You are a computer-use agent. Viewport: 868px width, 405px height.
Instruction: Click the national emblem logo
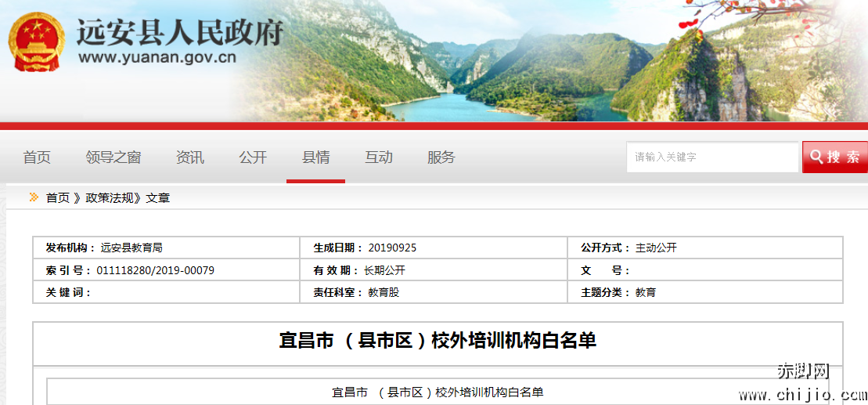pyautogui.click(x=37, y=42)
